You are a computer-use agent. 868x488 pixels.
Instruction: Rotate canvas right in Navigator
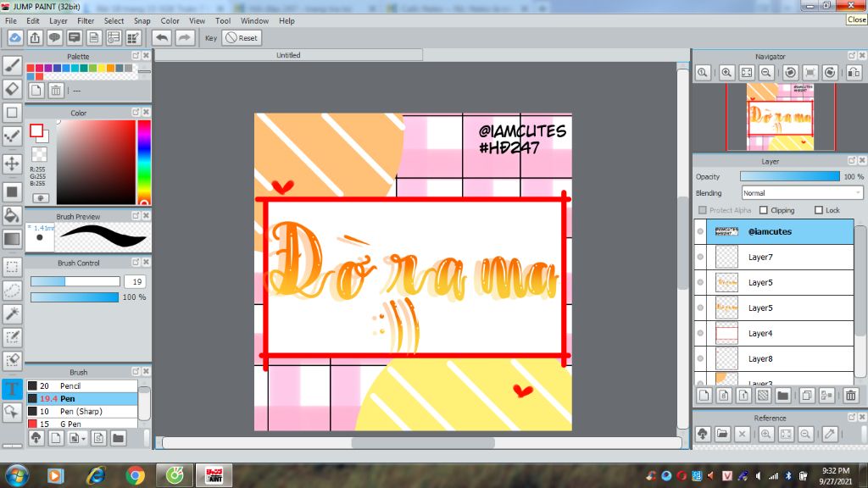tap(830, 73)
